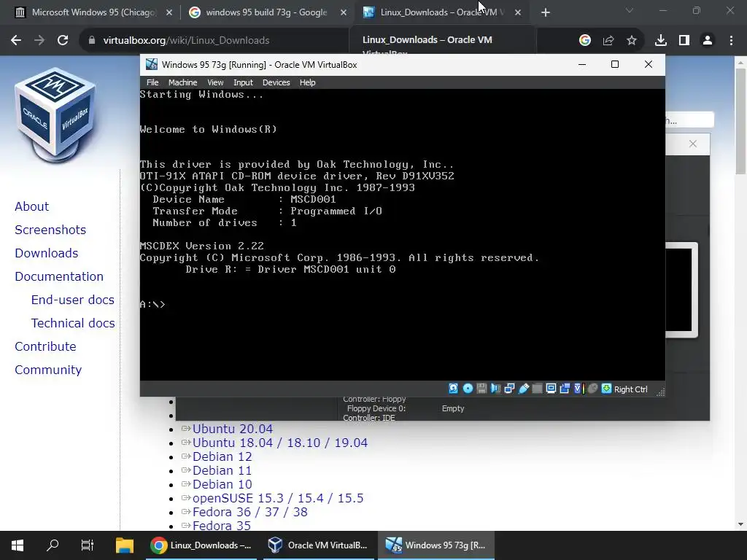Open the Input menu
Screen dimensions: 747x560
tap(243, 82)
